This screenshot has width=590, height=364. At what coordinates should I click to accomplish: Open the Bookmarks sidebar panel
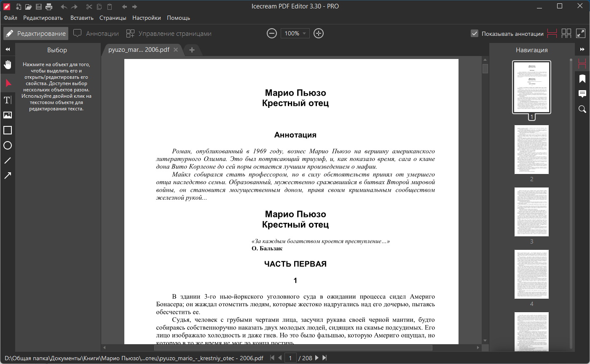point(582,79)
